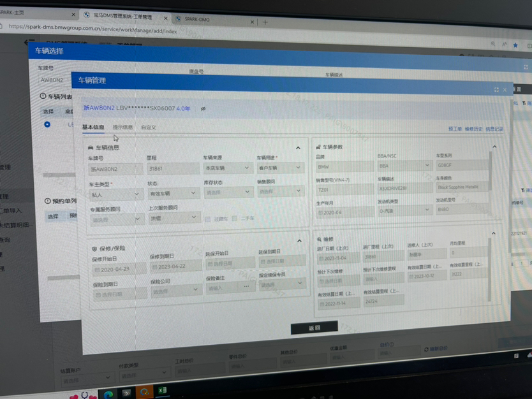Click the 维修 panel scrollbar

[489, 270]
